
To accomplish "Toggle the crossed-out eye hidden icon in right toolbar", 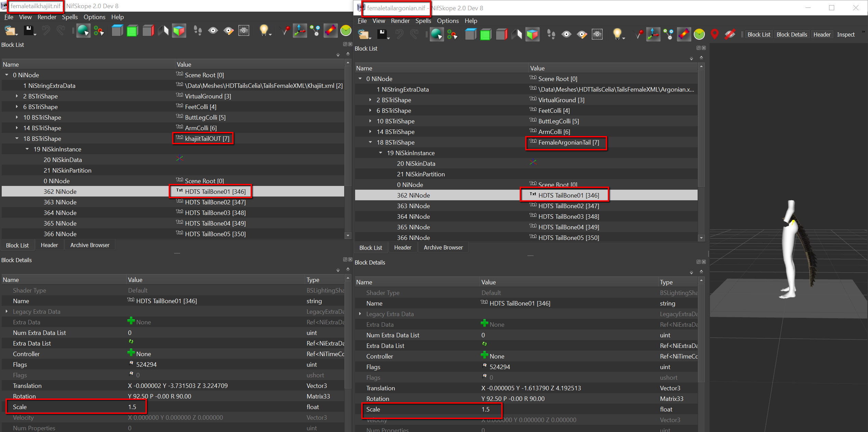I will click(x=730, y=35).
